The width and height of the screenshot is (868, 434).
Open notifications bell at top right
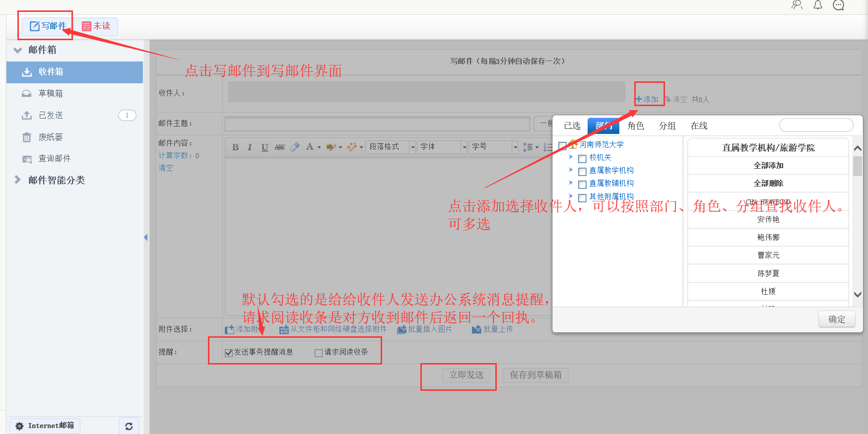click(x=817, y=5)
